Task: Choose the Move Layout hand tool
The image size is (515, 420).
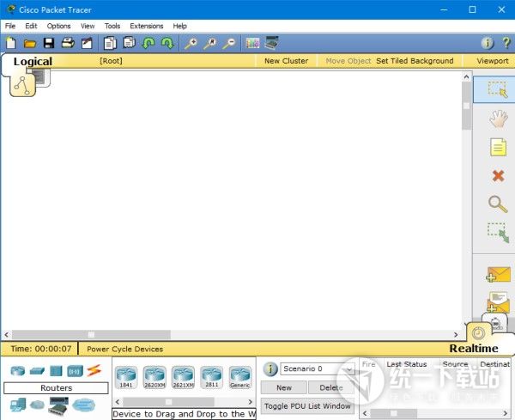Action: pyautogui.click(x=498, y=119)
